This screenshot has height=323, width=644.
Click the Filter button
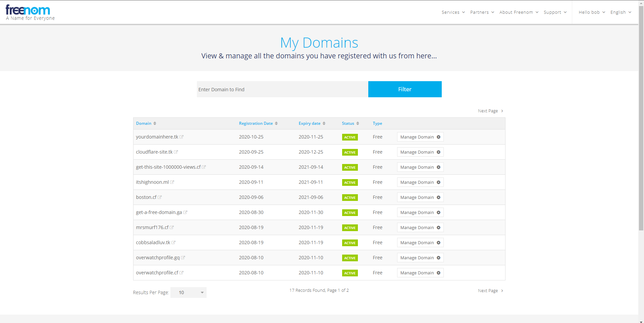click(x=405, y=89)
